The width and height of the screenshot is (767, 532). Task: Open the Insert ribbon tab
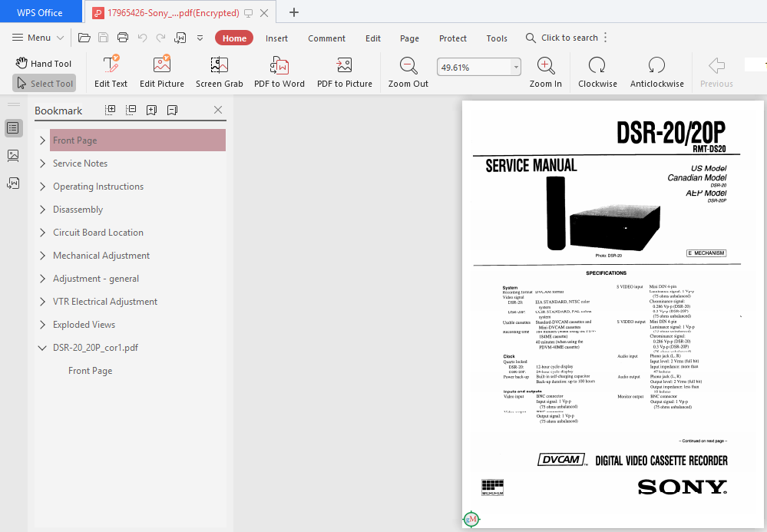tap(276, 38)
